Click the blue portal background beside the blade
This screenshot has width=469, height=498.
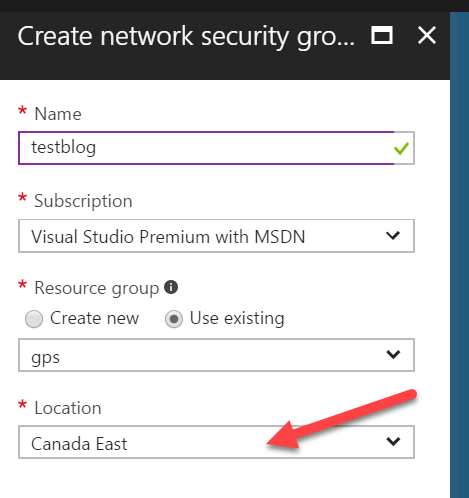click(459, 253)
